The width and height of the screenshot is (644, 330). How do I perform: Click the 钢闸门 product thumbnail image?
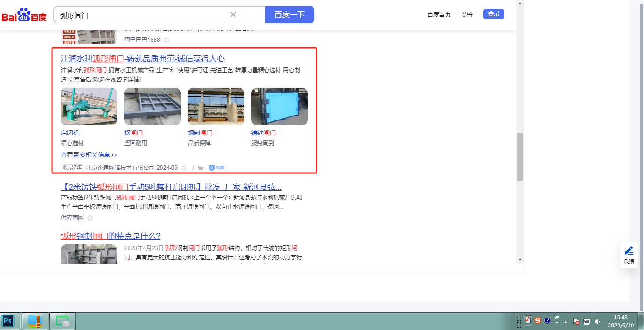click(x=153, y=106)
